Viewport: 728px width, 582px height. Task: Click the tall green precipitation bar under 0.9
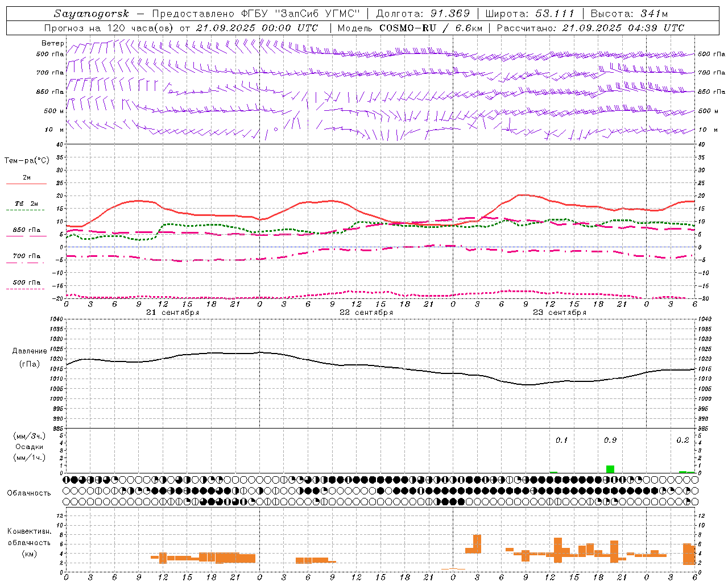tap(610, 469)
